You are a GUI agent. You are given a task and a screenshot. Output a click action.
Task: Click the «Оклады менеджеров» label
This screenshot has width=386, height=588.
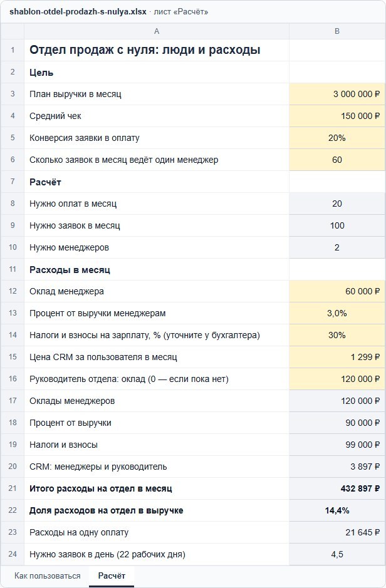pyautogui.click(x=72, y=401)
